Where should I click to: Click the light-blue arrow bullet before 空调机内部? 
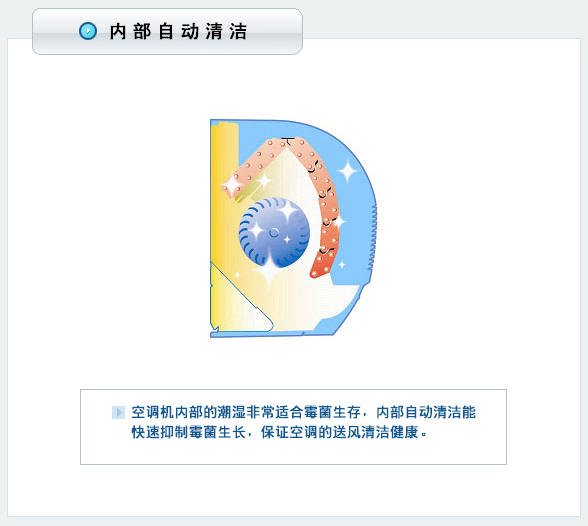pyautogui.click(x=118, y=412)
